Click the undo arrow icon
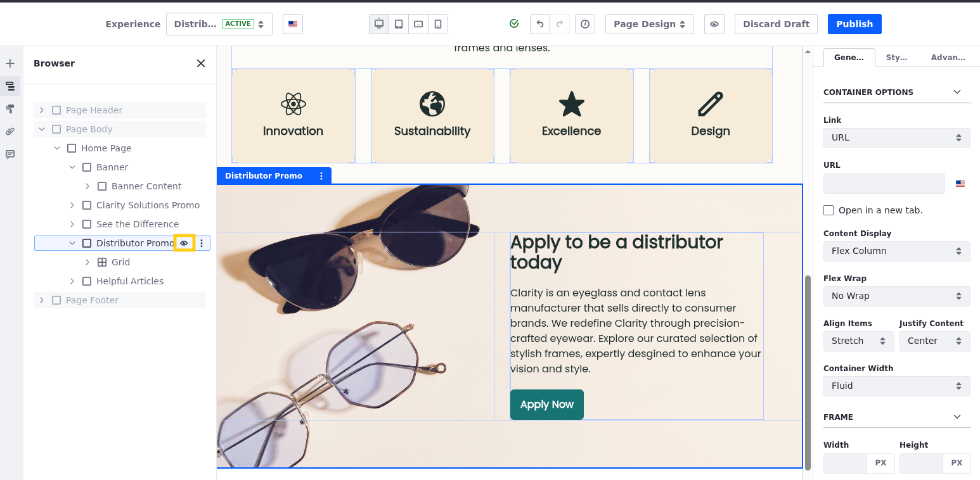Screen dimensions: 980x480 [x=540, y=24]
